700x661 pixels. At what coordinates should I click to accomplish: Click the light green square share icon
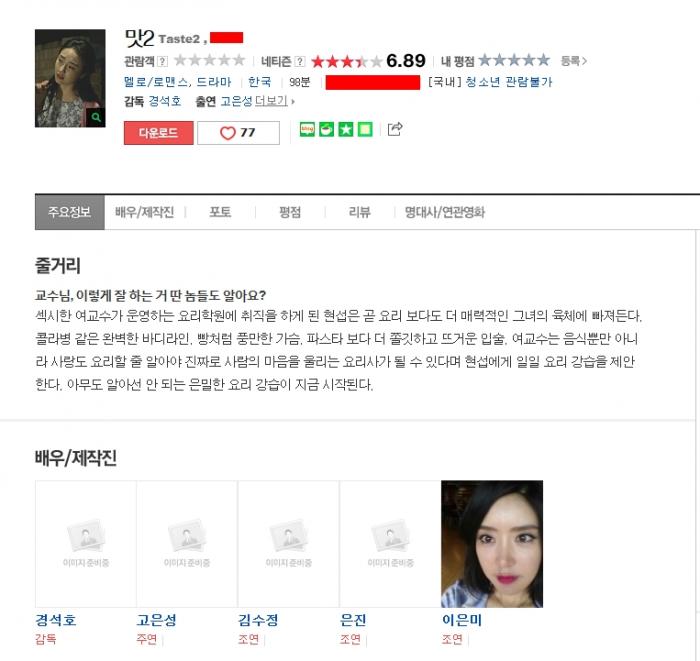click(x=365, y=129)
